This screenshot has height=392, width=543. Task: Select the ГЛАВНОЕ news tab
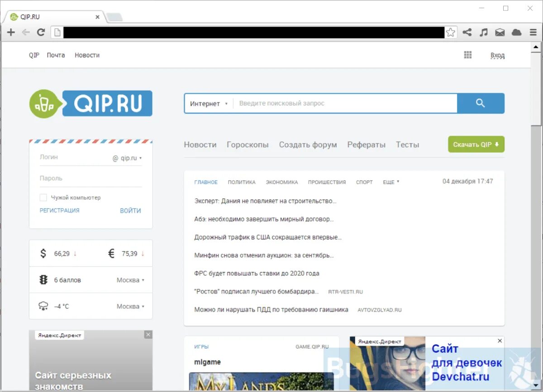click(x=206, y=182)
